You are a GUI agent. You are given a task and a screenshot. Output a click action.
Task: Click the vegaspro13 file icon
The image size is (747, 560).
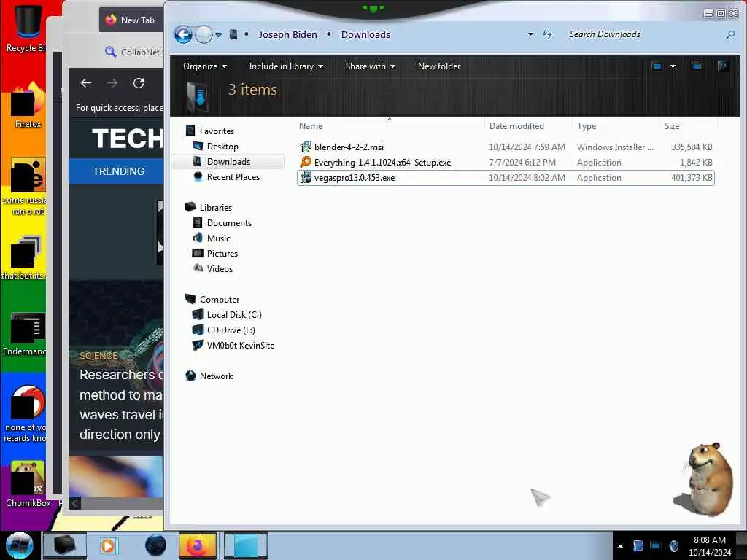306,178
